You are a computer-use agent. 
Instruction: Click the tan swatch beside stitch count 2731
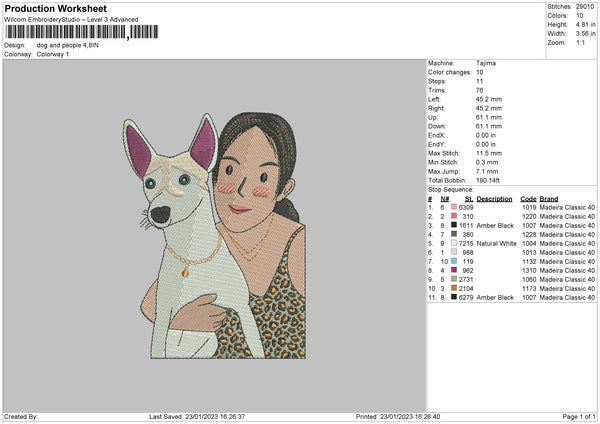tap(454, 279)
